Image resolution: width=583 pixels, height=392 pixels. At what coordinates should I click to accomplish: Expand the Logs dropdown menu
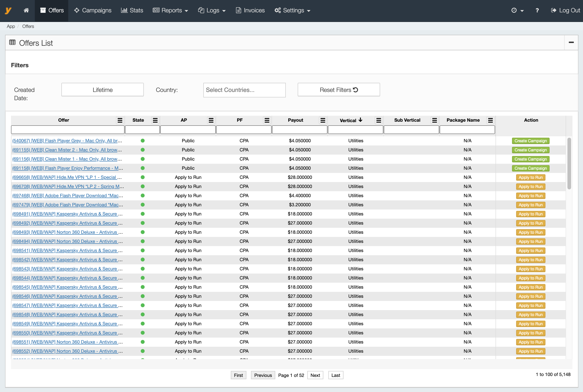point(212,10)
